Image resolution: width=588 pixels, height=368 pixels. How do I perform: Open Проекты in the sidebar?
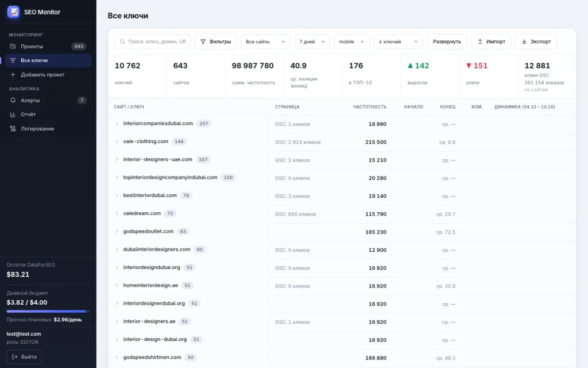click(x=48, y=46)
